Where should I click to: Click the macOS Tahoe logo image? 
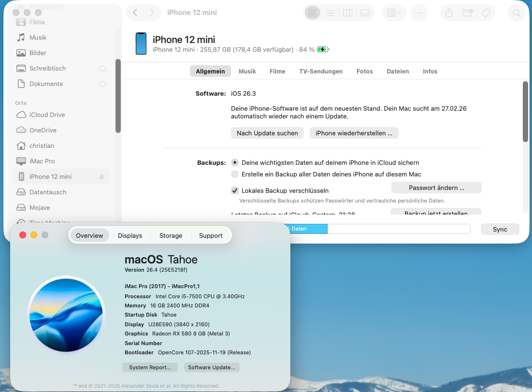(66, 315)
